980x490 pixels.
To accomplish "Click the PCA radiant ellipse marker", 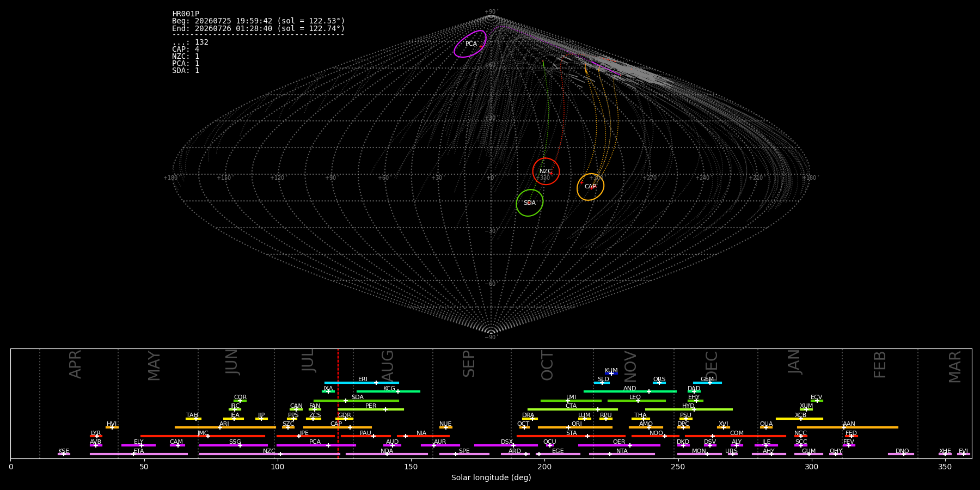I will coord(470,44).
